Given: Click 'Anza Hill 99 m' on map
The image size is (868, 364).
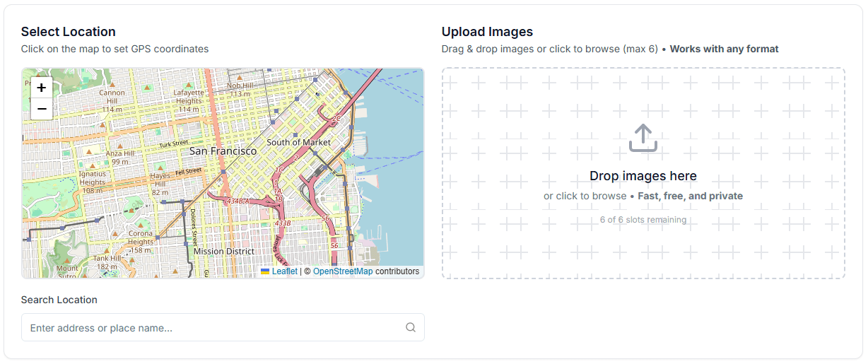Looking at the screenshot, I should 119,157.
